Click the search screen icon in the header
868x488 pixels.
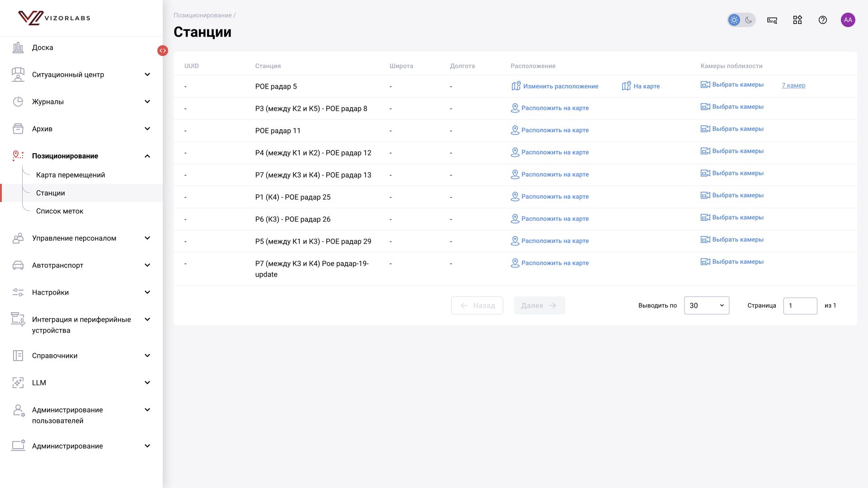[x=772, y=20]
